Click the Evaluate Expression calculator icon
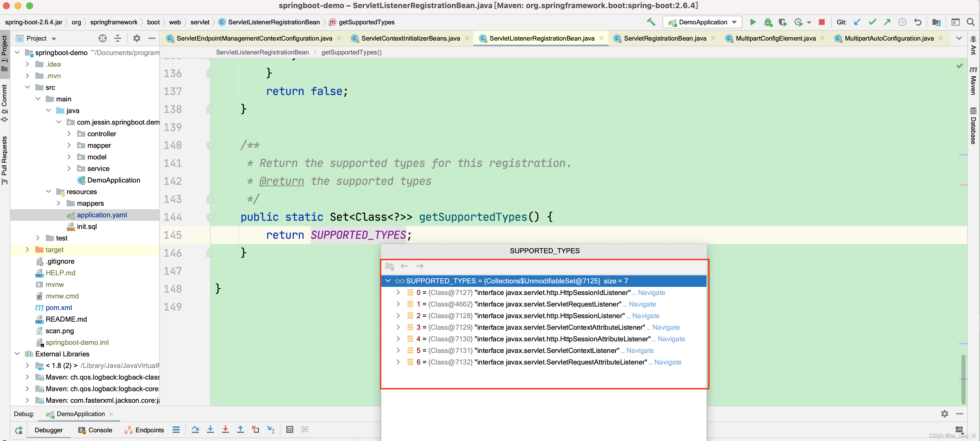 [289, 430]
